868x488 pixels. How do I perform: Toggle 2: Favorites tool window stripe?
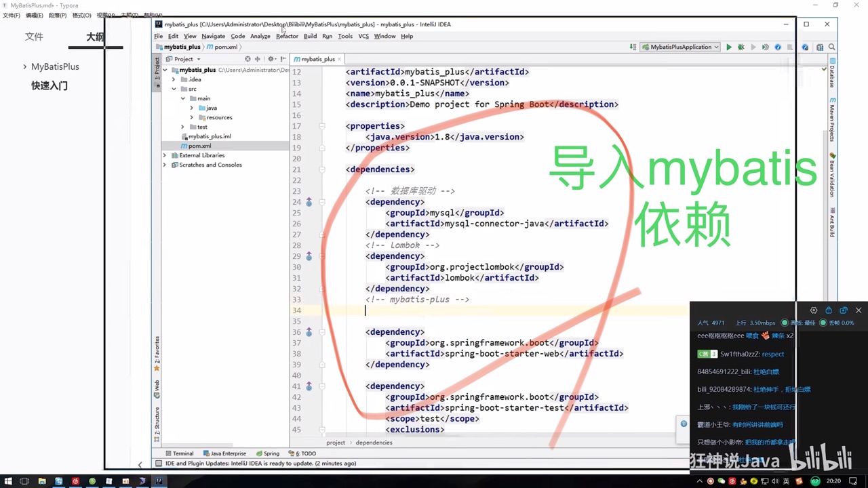[x=157, y=354]
